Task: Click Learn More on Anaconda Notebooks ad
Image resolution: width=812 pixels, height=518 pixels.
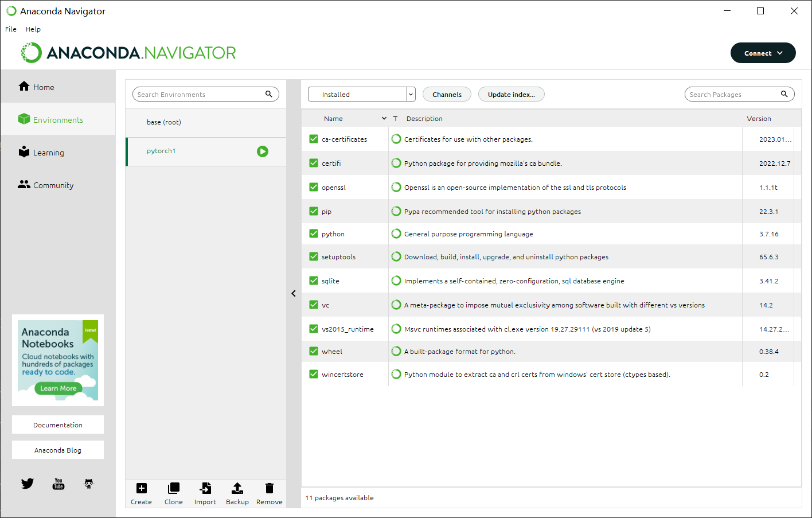Action: pyautogui.click(x=58, y=388)
